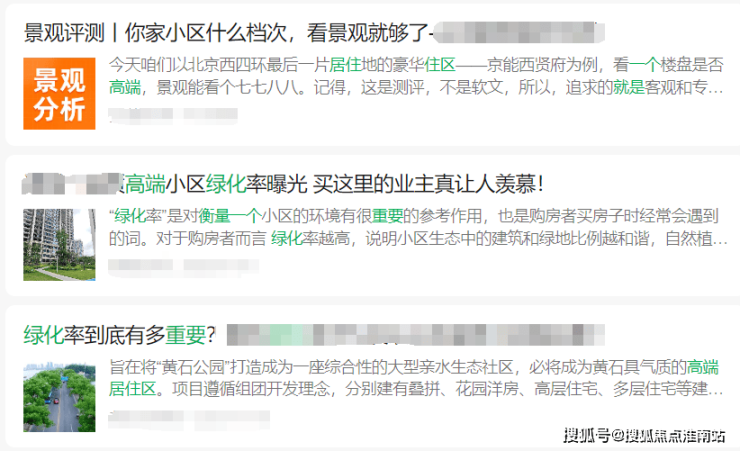Click blurred prefix of second result title
Viewport: 740px width, 451px height.
pos(73,184)
